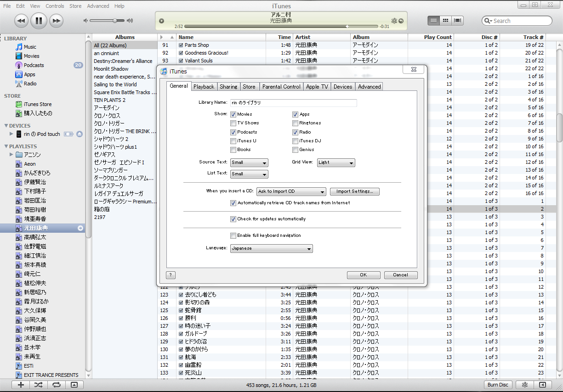Skip forward to the next track
This screenshot has width=563, height=392.
[56, 21]
